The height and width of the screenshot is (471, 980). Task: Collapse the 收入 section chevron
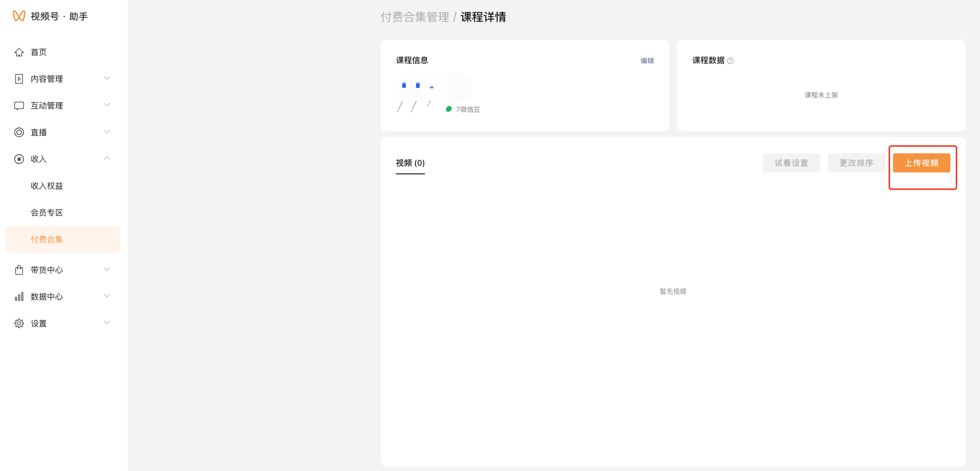click(x=107, y=159)
